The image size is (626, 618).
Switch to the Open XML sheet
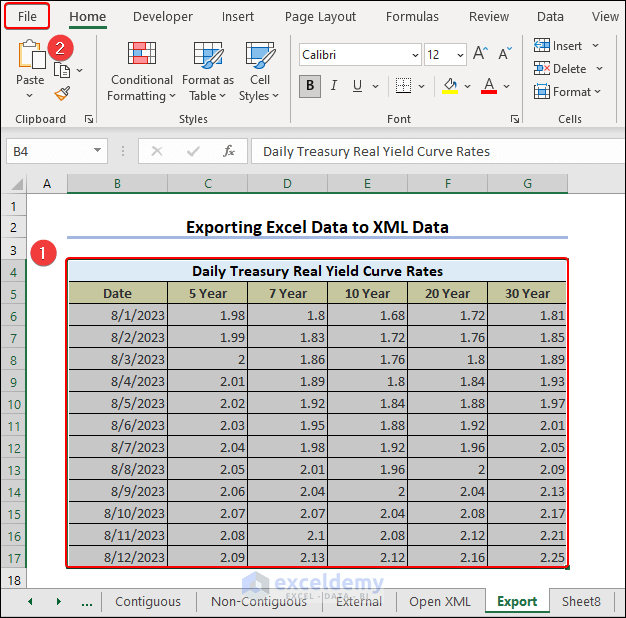tap(440, 601)
